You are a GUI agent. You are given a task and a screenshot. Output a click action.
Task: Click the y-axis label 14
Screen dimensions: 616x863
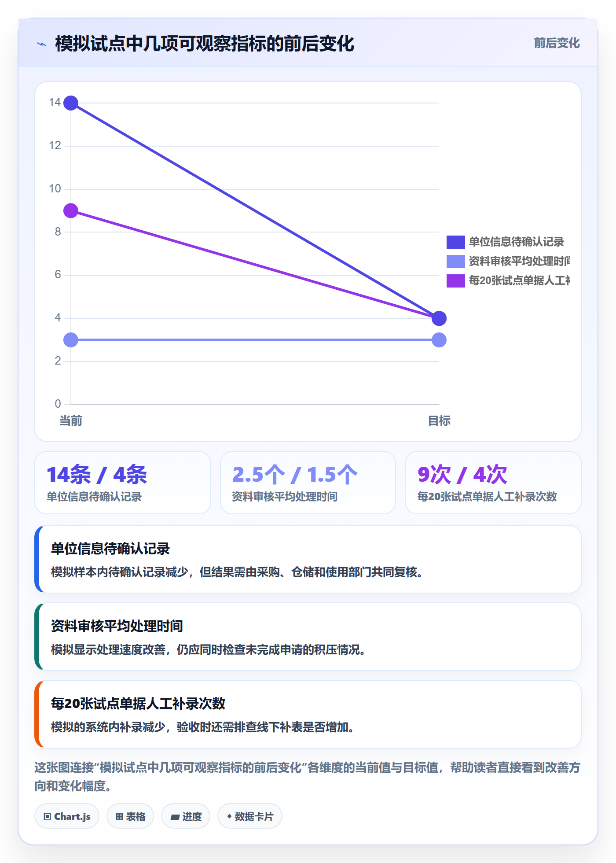(55, 103)
